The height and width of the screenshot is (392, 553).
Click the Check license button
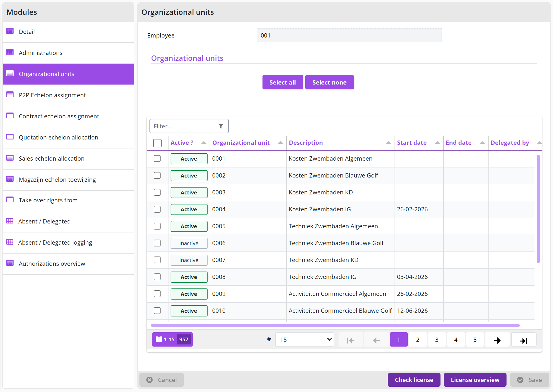point(414,380)
